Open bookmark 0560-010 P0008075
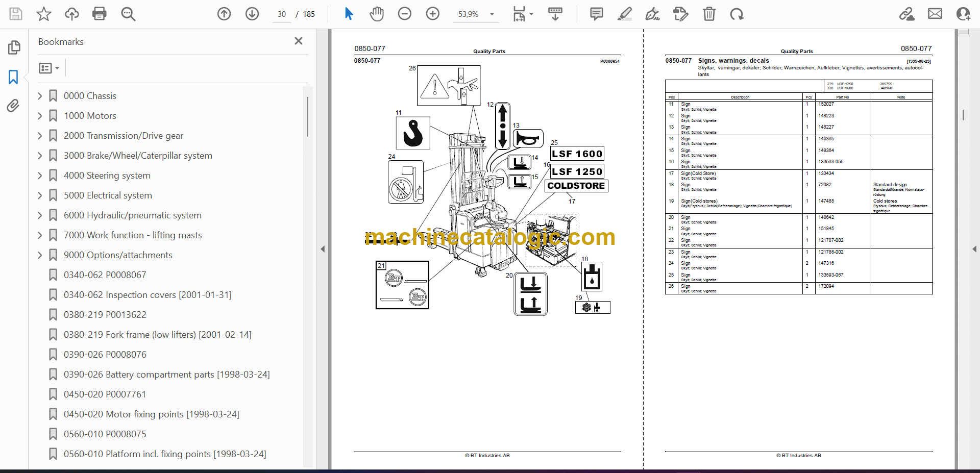980x473 pixels. (105, 434)
